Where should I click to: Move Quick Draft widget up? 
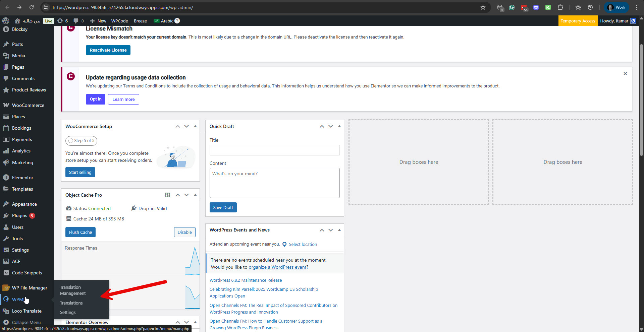[322, 126]
